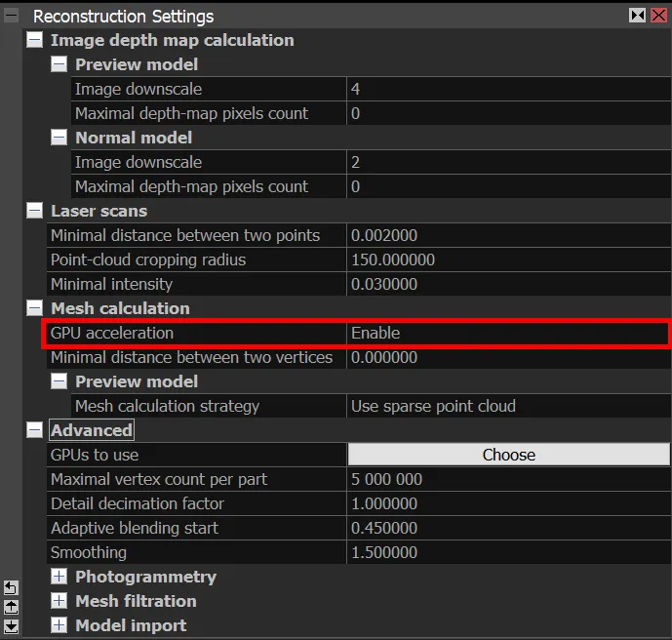Edit Minimal distance between two points value
This screenshot has width=672, height=640.
[x=509, y=235]
